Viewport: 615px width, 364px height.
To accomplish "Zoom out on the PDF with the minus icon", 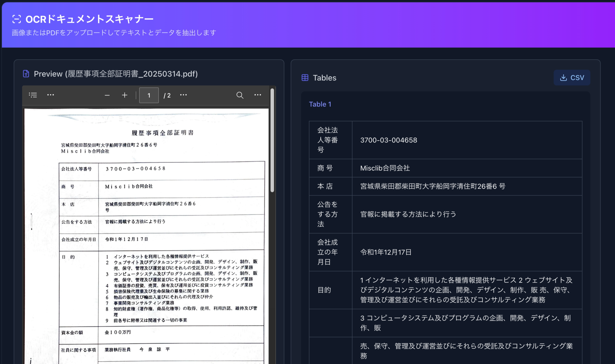I will point(107,95).
